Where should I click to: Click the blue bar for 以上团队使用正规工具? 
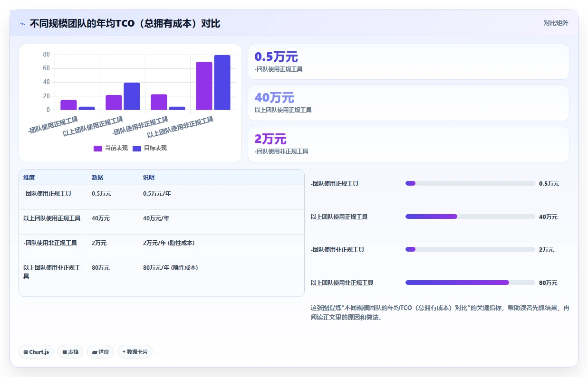[x=132, y=96]
